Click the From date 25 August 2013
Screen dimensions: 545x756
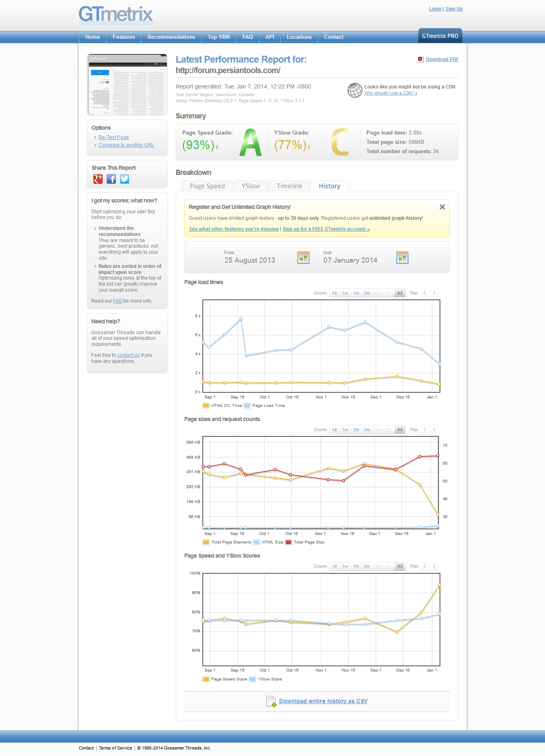[x=250, y=260]
